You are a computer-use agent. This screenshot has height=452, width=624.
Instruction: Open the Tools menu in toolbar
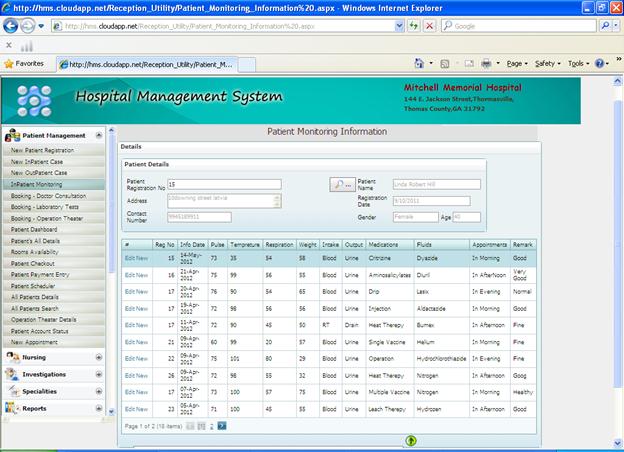[577, 63]
